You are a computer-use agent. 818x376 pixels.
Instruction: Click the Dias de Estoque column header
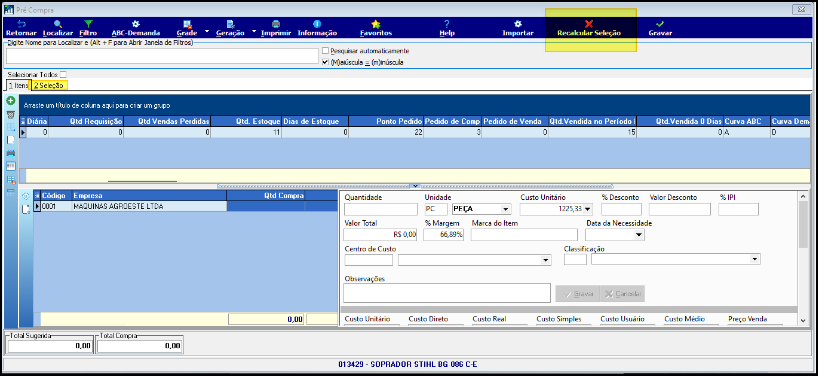click(x=315, y=121)
